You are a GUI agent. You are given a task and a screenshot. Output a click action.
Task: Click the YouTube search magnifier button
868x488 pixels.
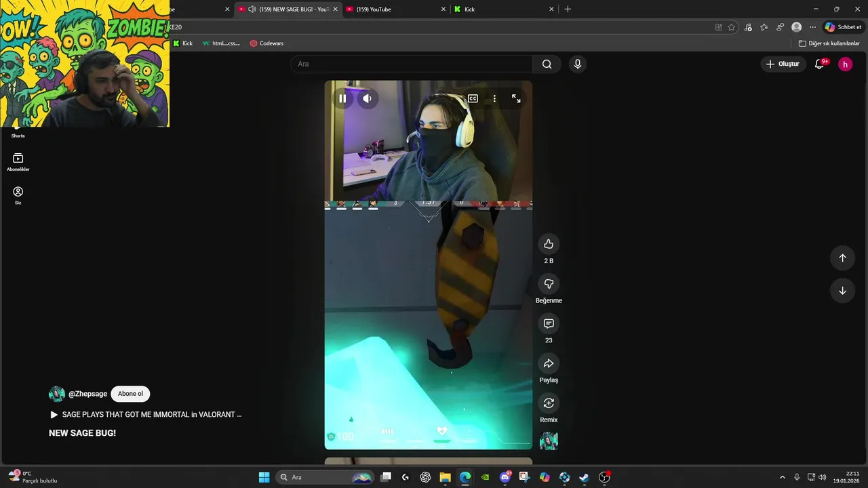coord(547,64)
